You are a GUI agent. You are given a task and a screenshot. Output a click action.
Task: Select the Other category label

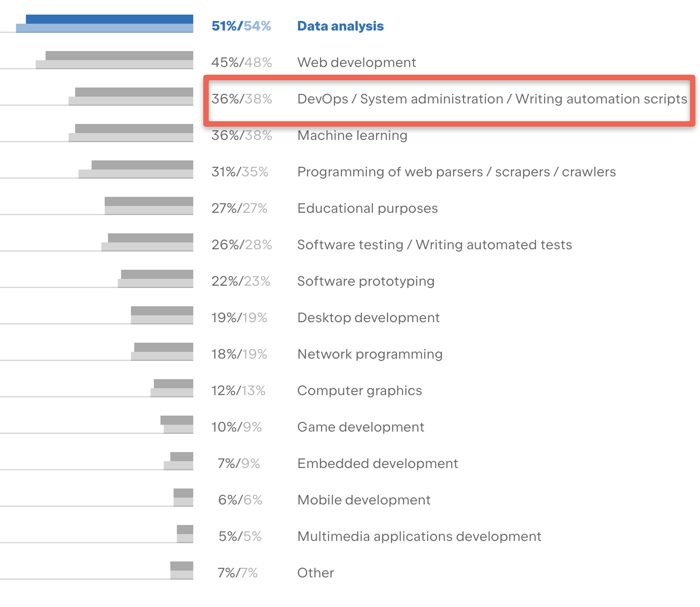(315, 573)
